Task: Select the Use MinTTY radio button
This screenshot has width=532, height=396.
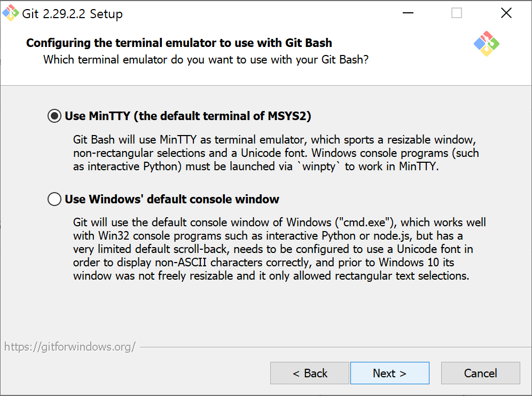Action: tap(54, 116)
